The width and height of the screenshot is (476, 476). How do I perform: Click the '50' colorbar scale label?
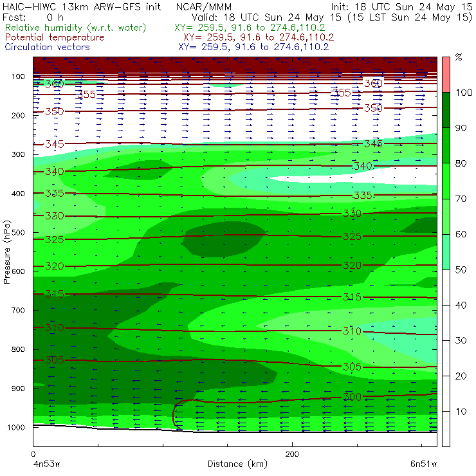461,270
